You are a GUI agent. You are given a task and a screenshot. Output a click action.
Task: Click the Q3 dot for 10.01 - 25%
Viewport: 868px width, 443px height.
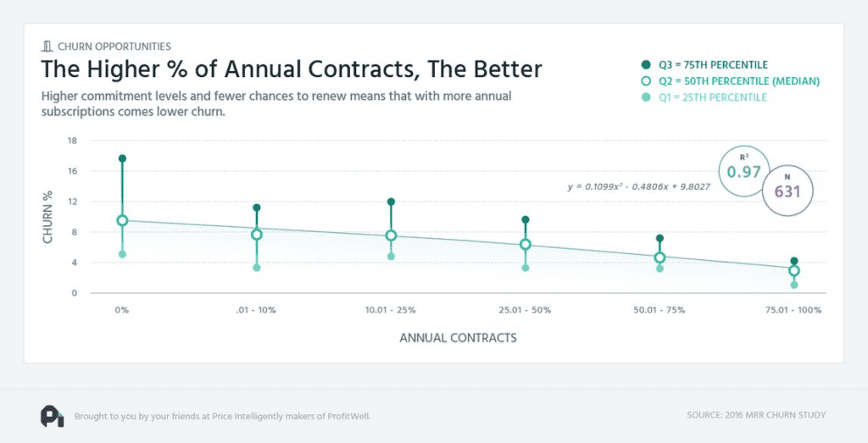[x=391, y=202]
